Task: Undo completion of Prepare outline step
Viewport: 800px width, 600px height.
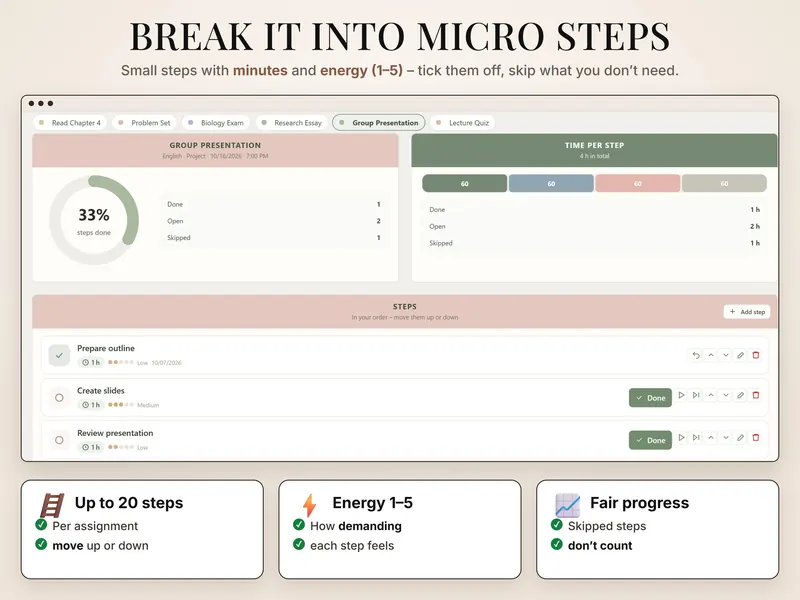Action: click(x=696, y=355)
